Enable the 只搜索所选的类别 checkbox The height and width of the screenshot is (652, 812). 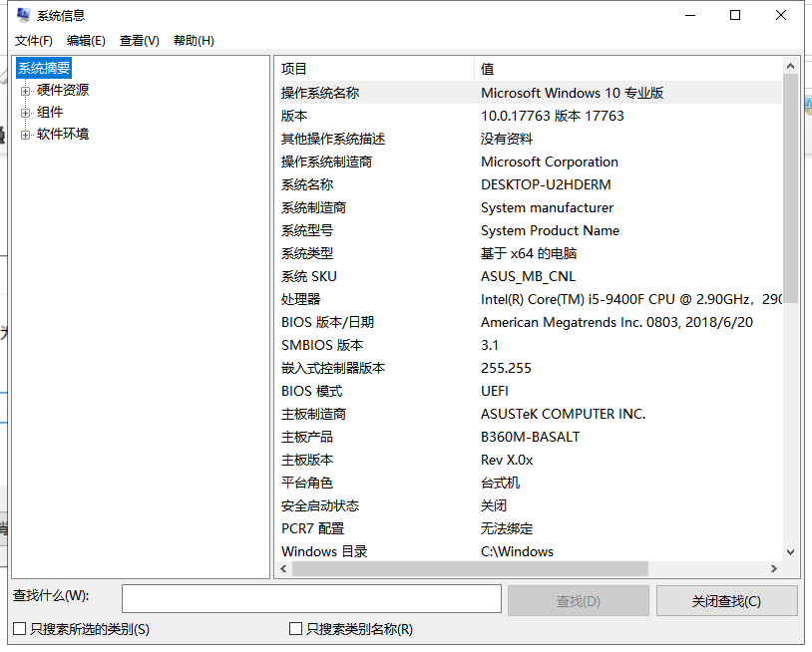pyautogui.click(x=17, y=629)
